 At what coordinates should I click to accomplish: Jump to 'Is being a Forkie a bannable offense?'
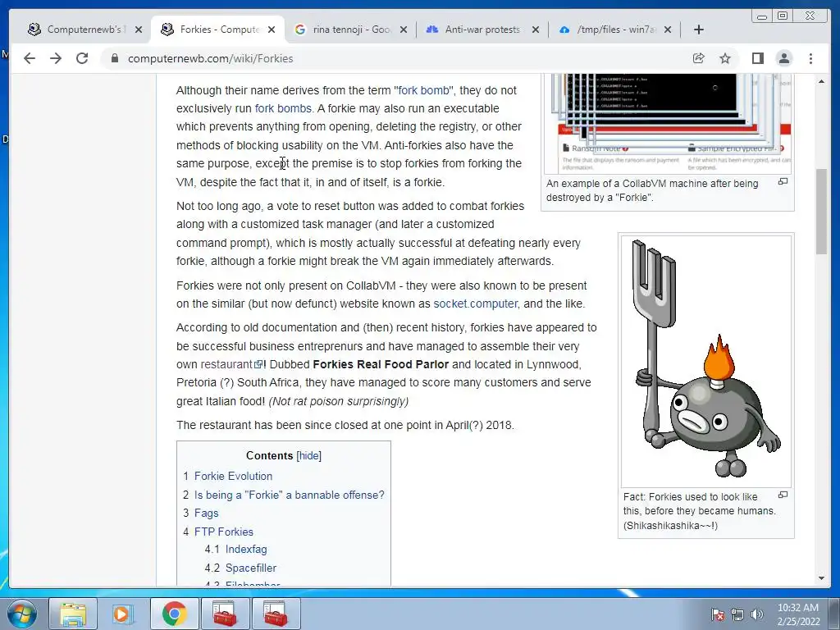tap(290, 495)
